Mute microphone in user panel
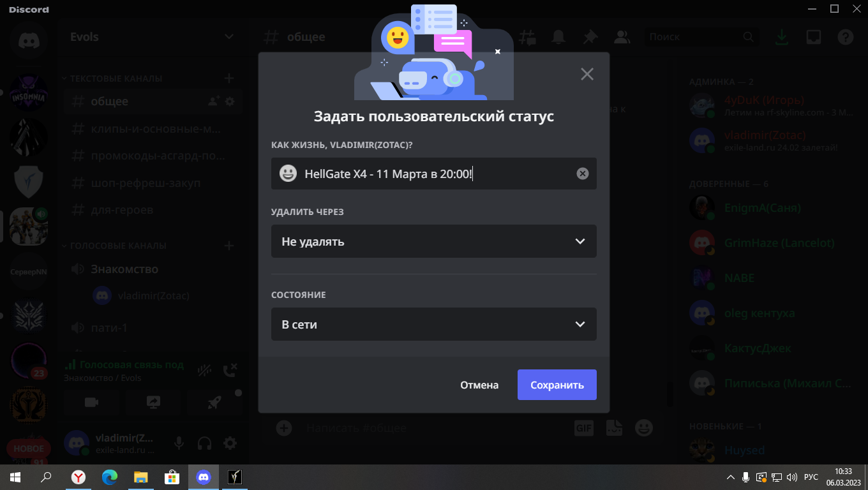The width and height of the screenshot is (868, 490). coord(179,443)
